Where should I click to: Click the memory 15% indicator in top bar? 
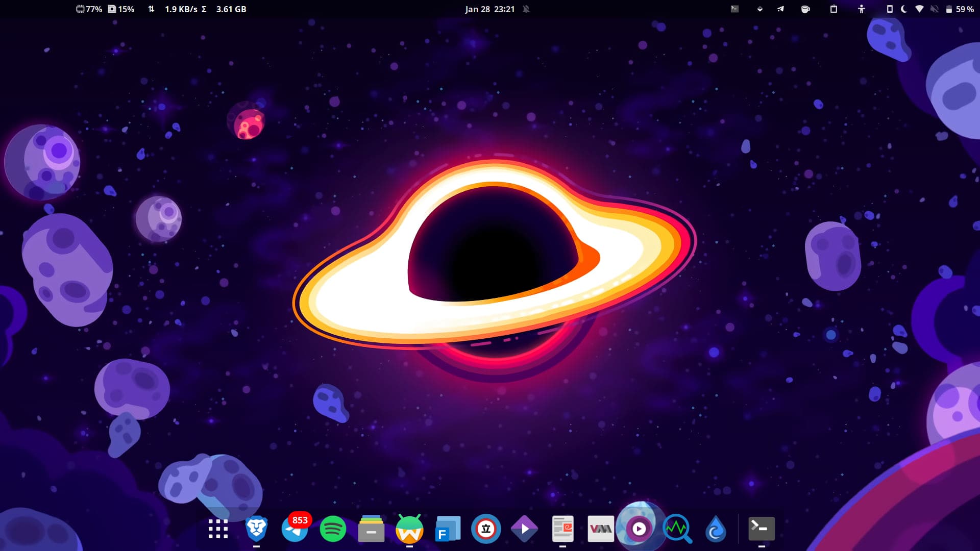121,9
